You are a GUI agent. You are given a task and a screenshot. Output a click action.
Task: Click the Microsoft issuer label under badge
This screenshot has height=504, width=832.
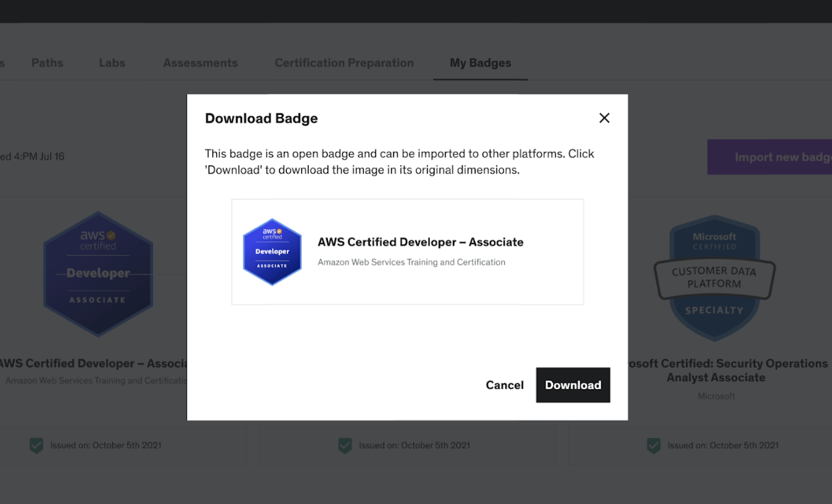coord(716,396)
